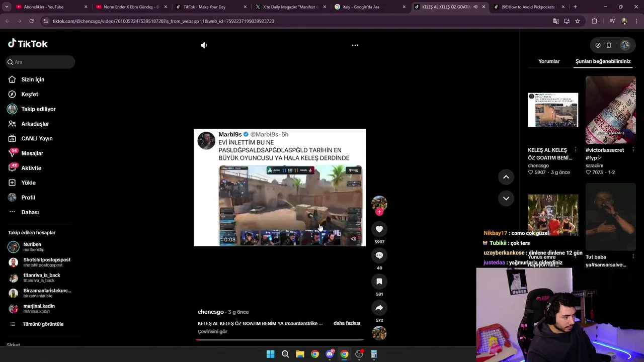Open the #victoriassecret recommended video thumbnail
Image resolution: width=644 pixels, height=362 pixels.
(611, 110)
